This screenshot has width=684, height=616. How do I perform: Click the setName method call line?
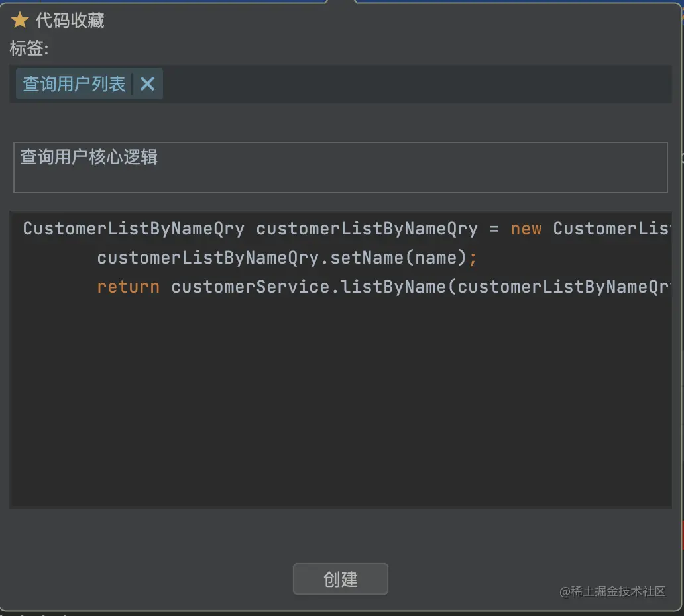285,258
